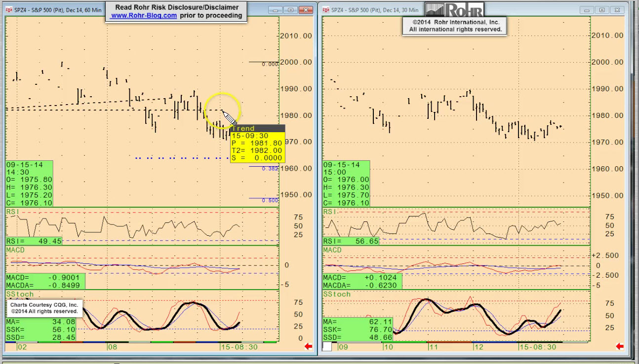Open the www.Rohr-Blog.com link

click(x=144, y=15)
